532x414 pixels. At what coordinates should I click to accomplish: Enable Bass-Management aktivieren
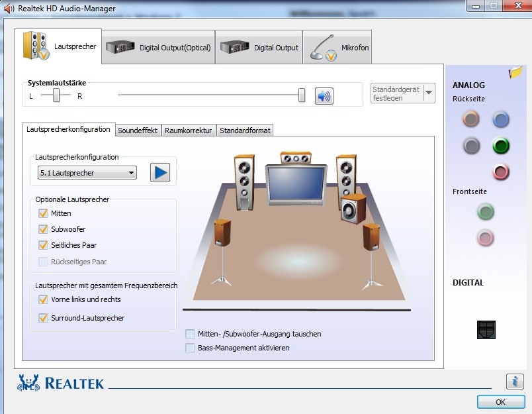tap(190, 348)
